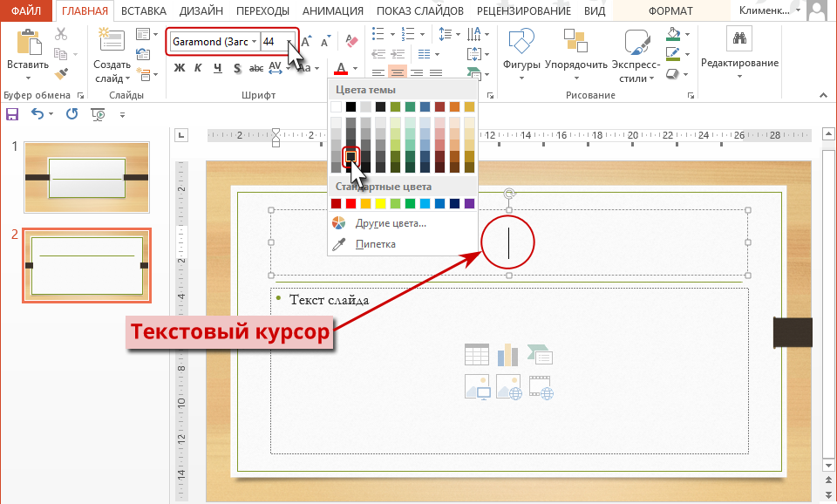Undo the last action

37,113
